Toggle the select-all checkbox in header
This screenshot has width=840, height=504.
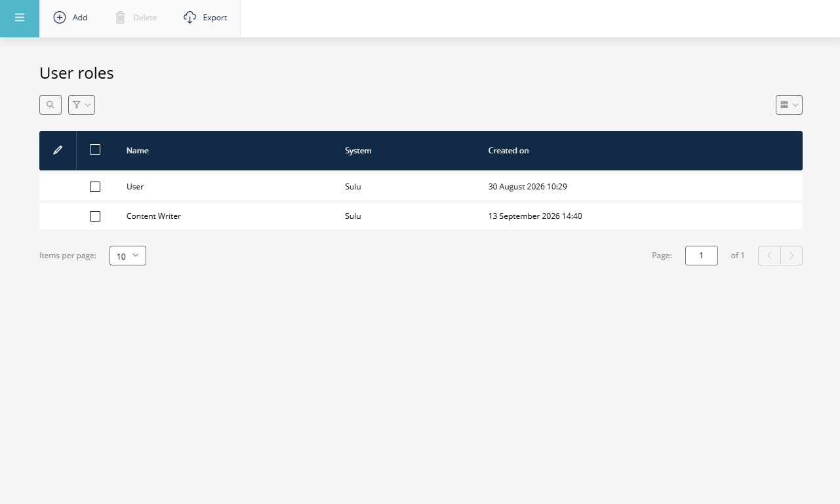point(95,149)
